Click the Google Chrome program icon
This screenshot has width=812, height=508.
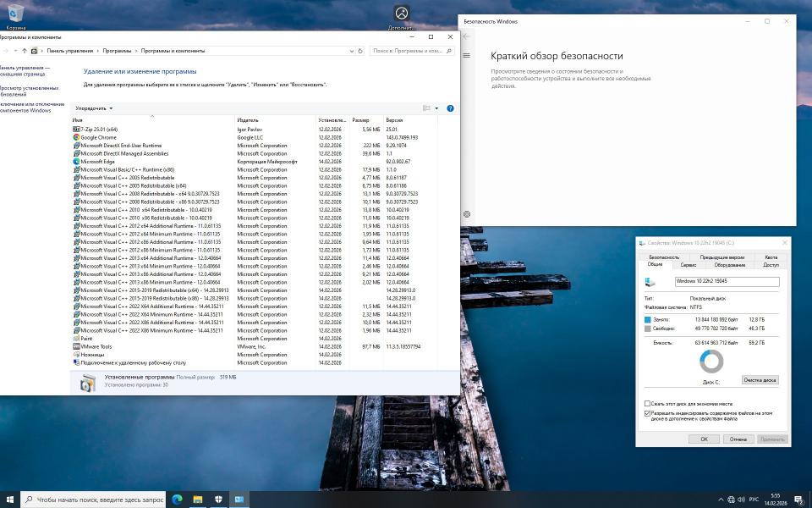(x=76, y=137)
